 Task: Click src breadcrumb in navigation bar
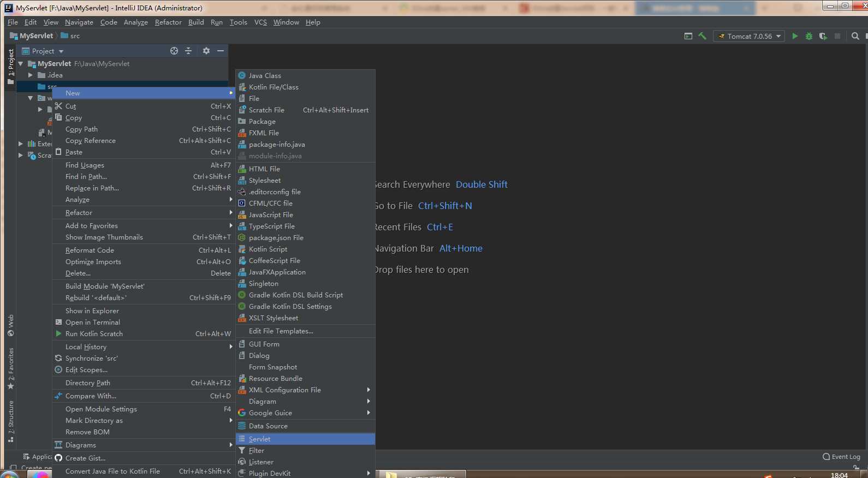pyautogui.click(x=70, y=36)
